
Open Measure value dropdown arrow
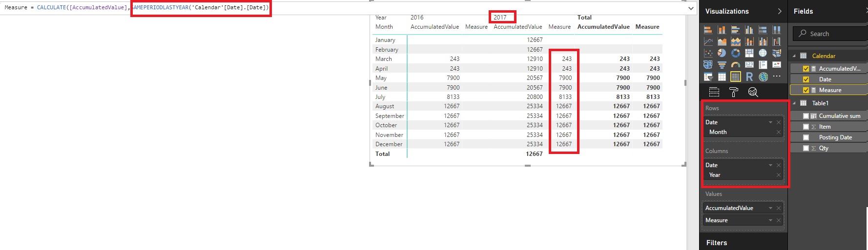[x=771, y=220]
